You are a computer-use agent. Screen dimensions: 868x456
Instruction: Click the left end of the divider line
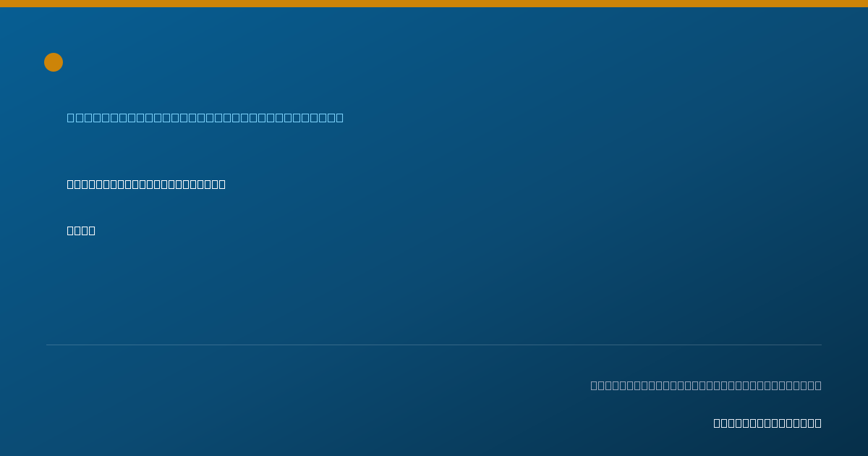tap(47, 345)
